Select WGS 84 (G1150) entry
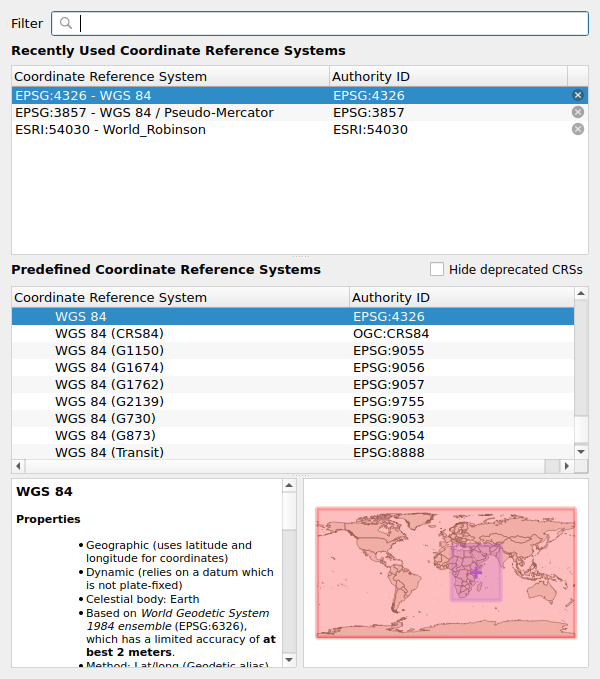 pos(109,350)
